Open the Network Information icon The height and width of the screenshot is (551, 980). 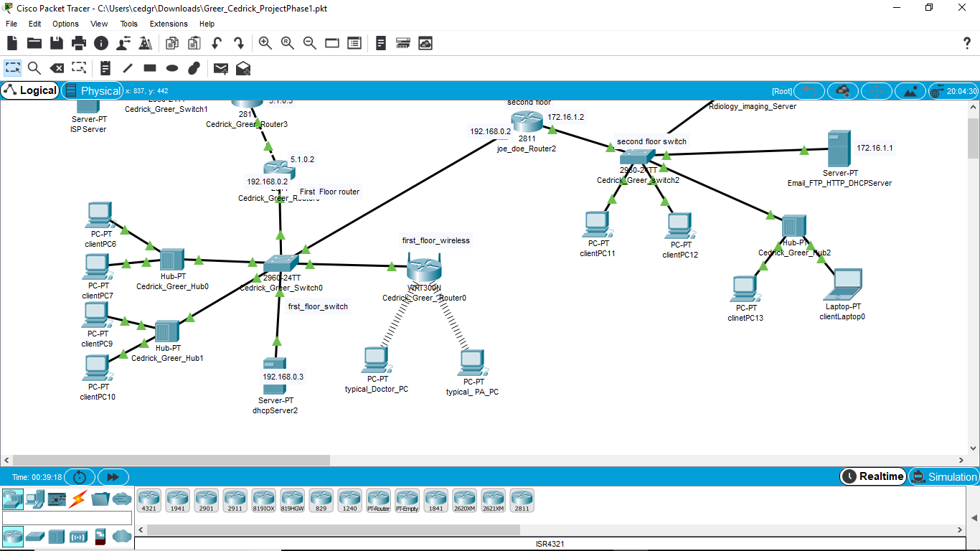tap(101, 43)
